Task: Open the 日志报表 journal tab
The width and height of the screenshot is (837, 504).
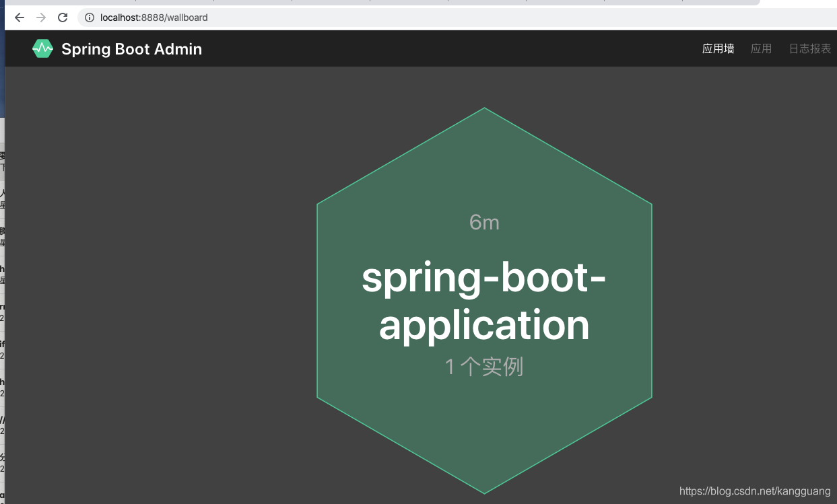Action: (x=810, y=48)
